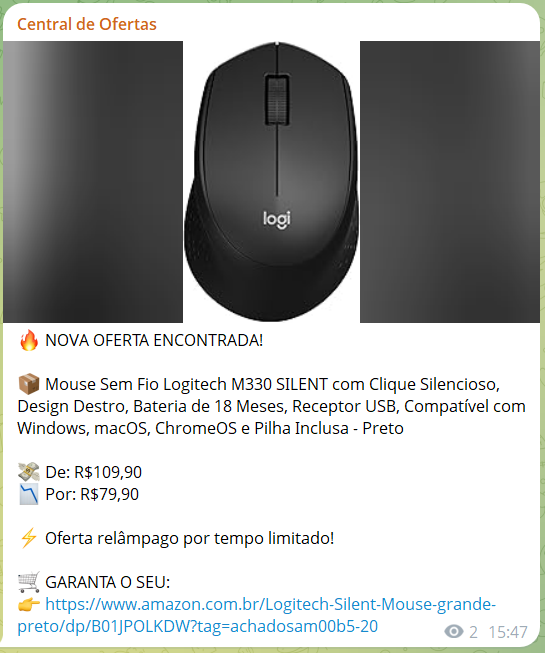Click the logi logo on the mouse

point(276,219)
